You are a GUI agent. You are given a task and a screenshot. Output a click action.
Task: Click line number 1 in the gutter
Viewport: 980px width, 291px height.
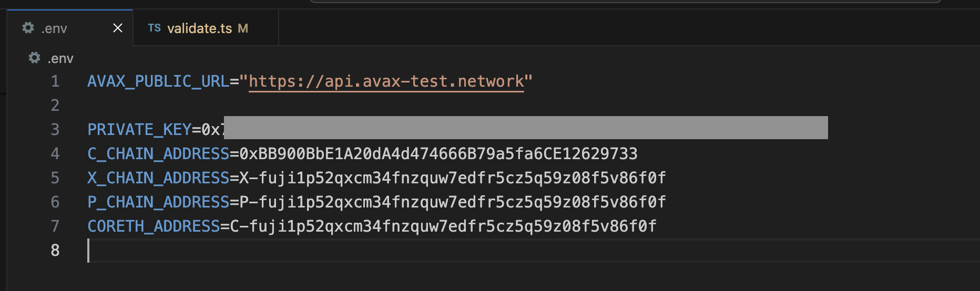pos(55,81)
